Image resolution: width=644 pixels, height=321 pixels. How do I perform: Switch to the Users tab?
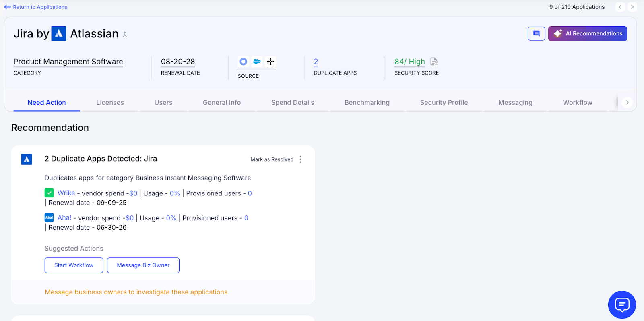coord(163,102)
